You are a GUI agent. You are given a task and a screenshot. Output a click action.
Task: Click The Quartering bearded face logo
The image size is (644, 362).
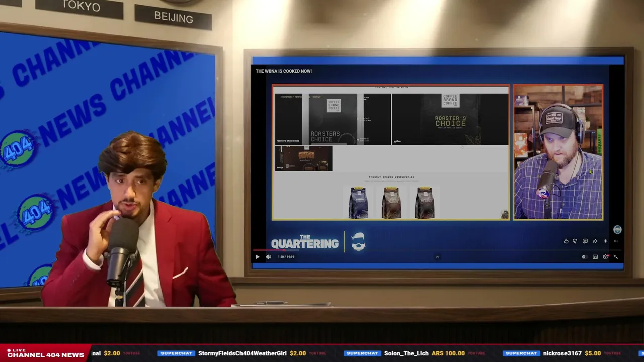(x=358, y=243)
